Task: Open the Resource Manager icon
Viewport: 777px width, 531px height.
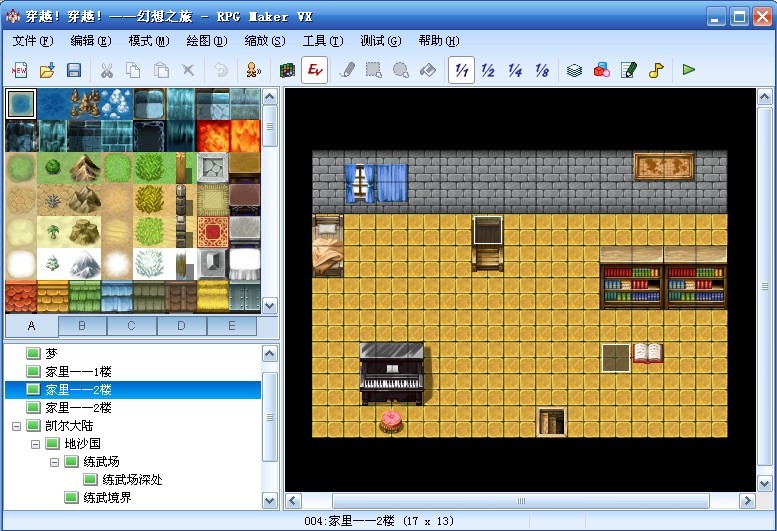Action: tap(602, 70)
